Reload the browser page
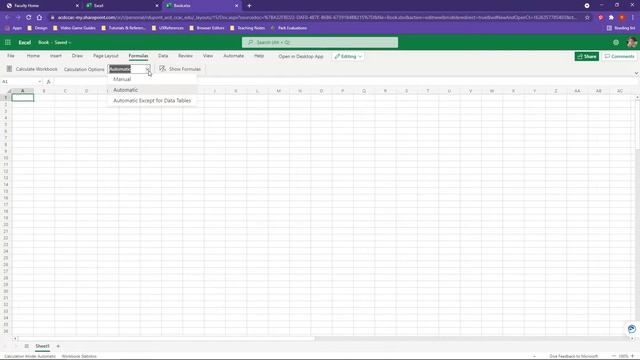The image size is (640, 360). pos(29,18)
